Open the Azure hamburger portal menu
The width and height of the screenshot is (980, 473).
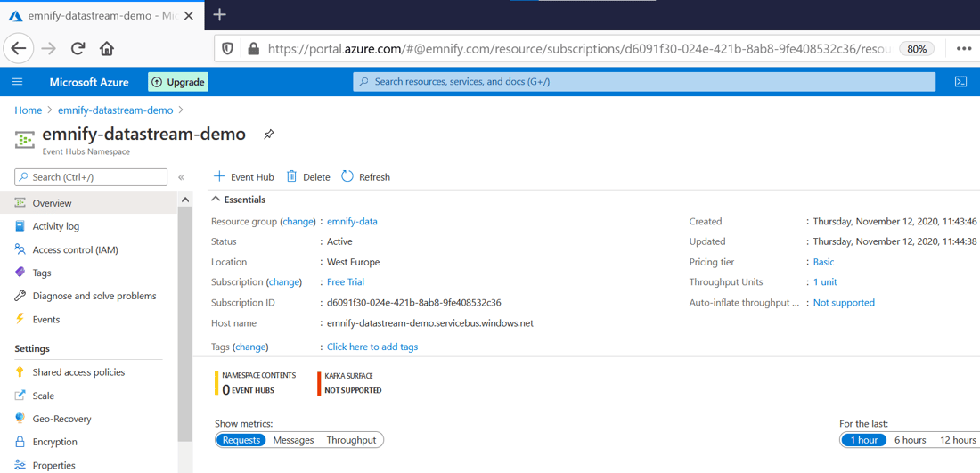(18, 82)
